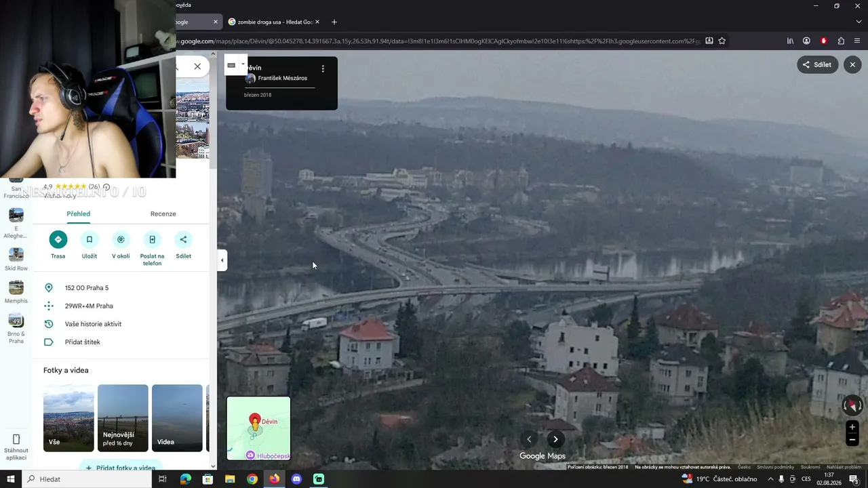The width and height of the screenshot is (868, 488).
Task: Close the zombie droga usa browser tab
Action: [x=317, y=22]
